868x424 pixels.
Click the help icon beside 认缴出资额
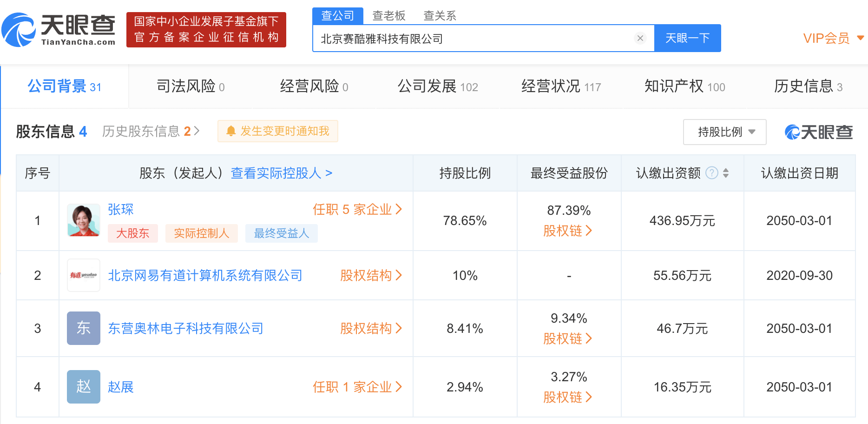tap(711, 173)
